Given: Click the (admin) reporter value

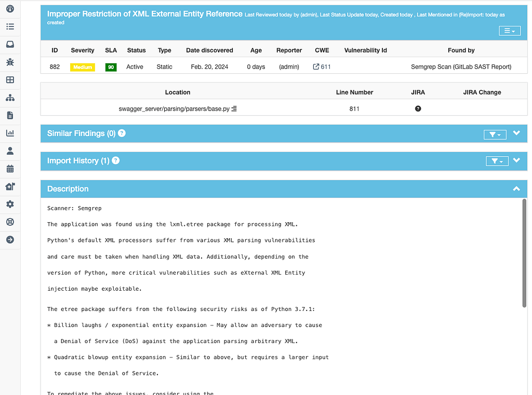Looking at the screenshot, I should [289, 67].
